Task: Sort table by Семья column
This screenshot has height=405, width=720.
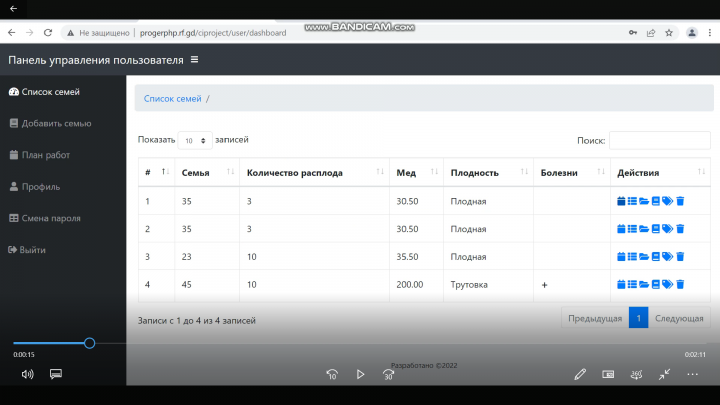Action: pos(207,173)
